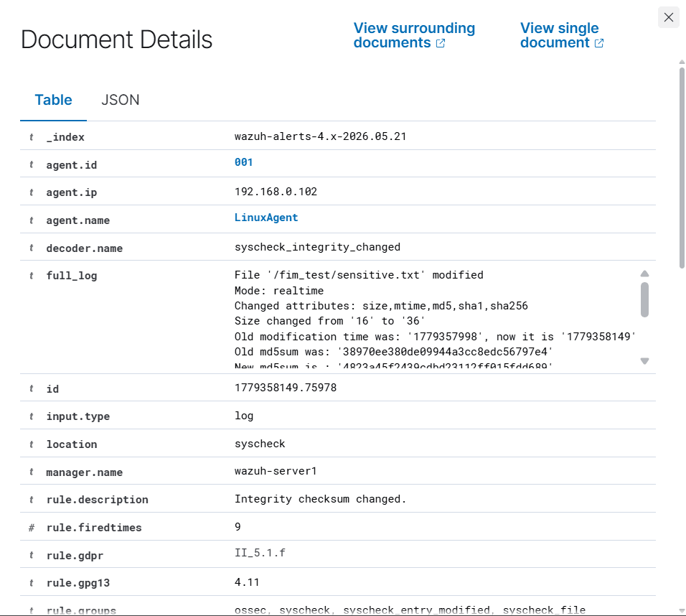This screenshot has width=686, height=616.
Task: Switch to the JSON tab
Action: tap(121, 100)
